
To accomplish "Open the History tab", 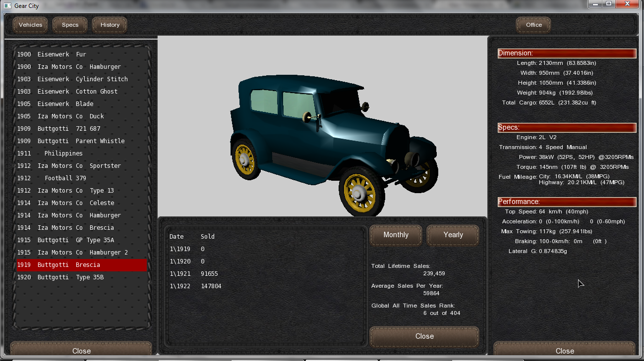I will tap(110, 25).
